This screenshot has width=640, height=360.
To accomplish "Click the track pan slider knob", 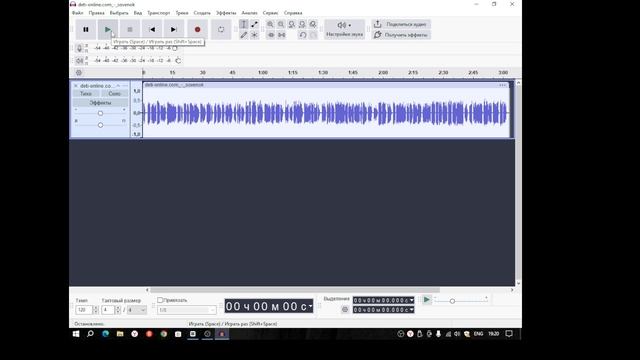I will 100,125.
